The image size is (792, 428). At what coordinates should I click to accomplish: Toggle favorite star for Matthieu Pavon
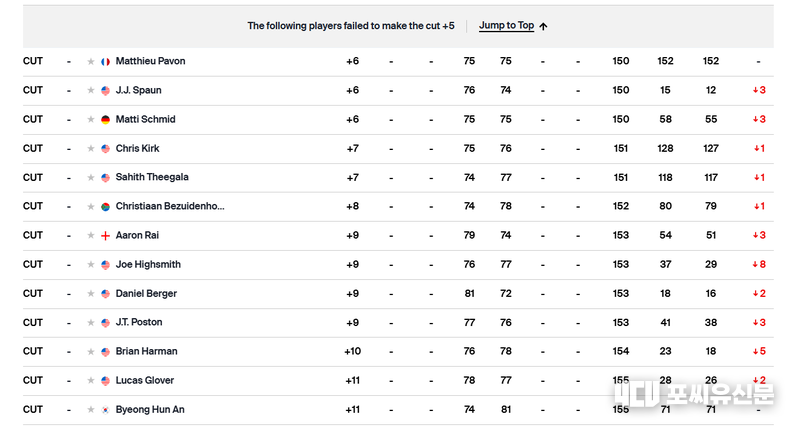click(x=91, y=62)
